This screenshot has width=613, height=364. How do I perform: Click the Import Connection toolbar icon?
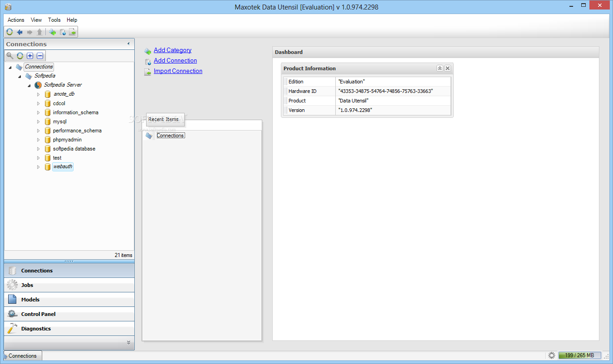tap(73, 32)
